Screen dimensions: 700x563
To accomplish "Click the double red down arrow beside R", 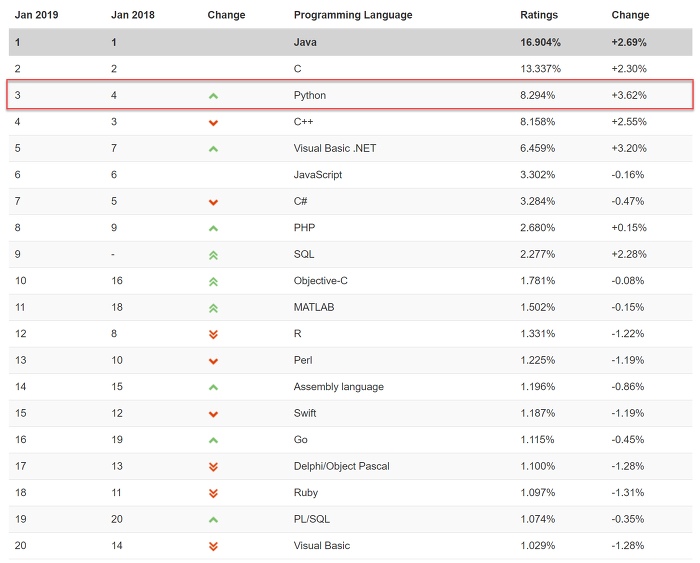I will (213, 334).
